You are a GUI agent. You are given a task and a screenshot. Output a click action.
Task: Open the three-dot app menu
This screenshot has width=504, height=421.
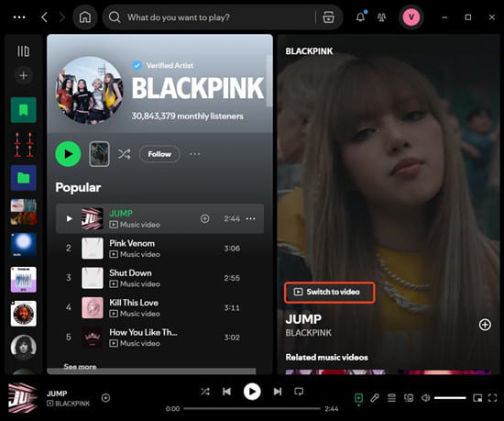19,17
